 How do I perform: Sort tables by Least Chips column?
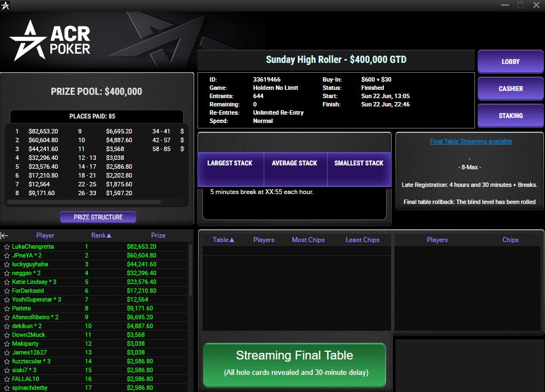[x=362, y=240]
